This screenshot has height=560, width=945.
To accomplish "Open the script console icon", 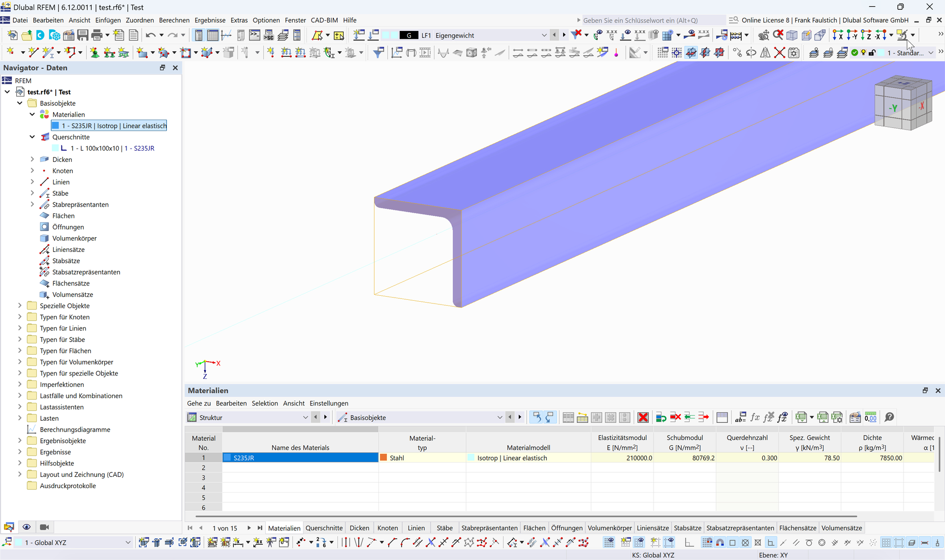I will click(x=254, y=35).
